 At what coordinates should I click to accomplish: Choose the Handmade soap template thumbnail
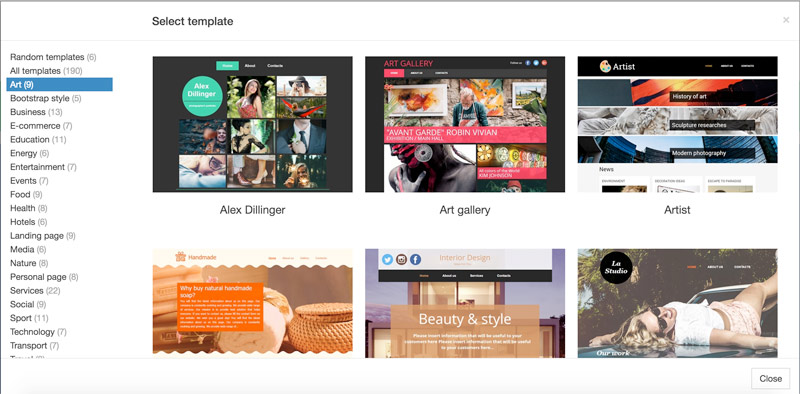tap(253, 302)
